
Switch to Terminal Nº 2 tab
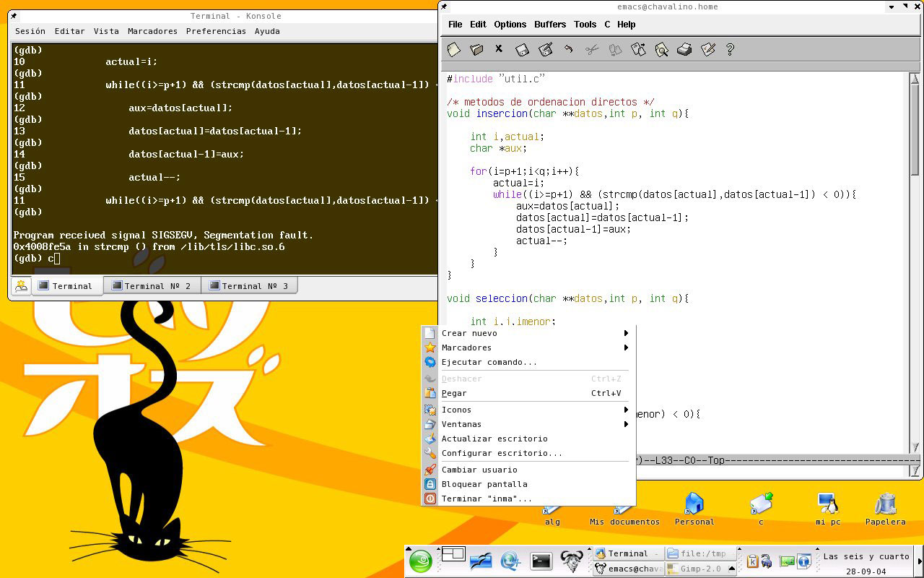[152, 286]
